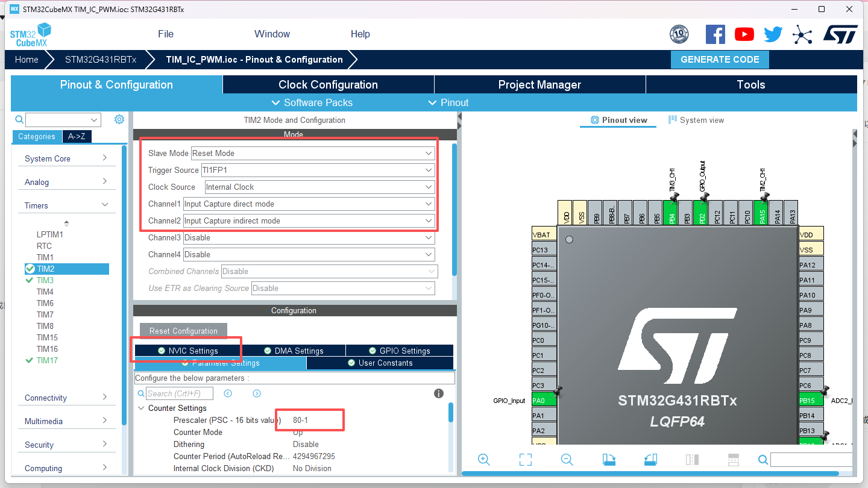Click the pin search magnifier icon

pyautogui.click(x=763, y=460)
